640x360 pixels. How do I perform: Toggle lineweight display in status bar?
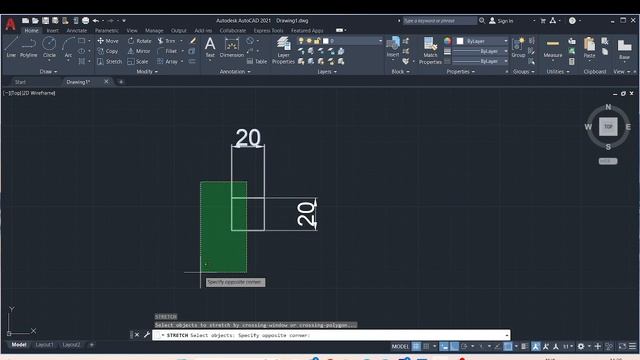525,346
